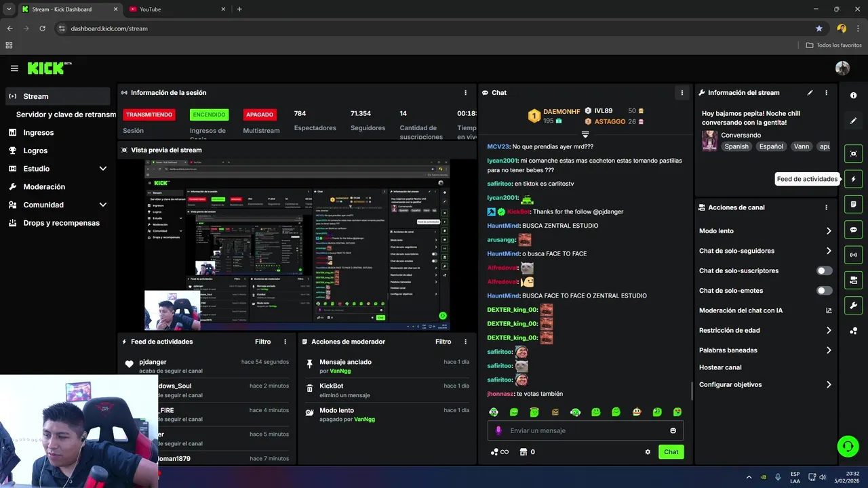The width and height of the screenshot is (868, 488).
Task: Toggle the broadcast signal sidebar icon
Action: [x=854, y=255]
